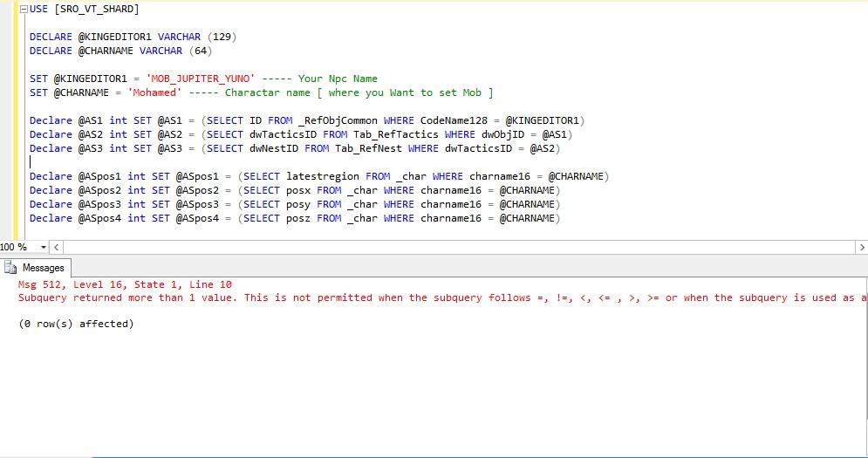
Task: Click the _RefObjCommon table name
Action: tap(338, 120)
